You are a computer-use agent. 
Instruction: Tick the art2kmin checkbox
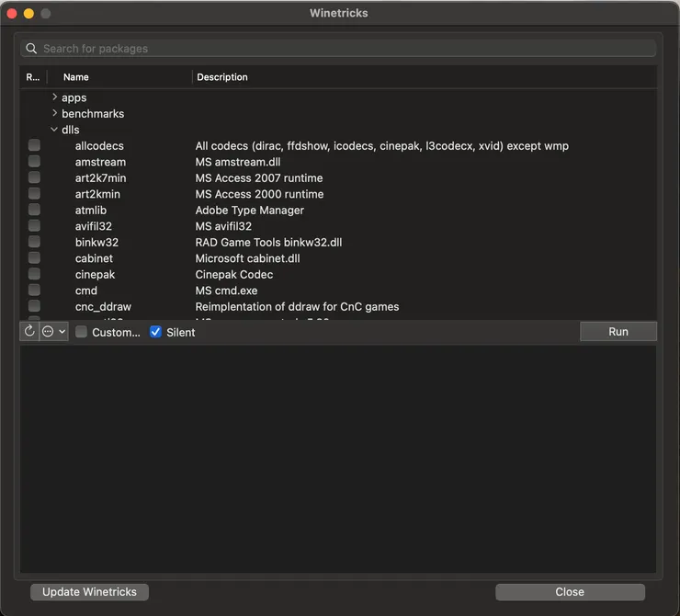(x=34, y=193)
